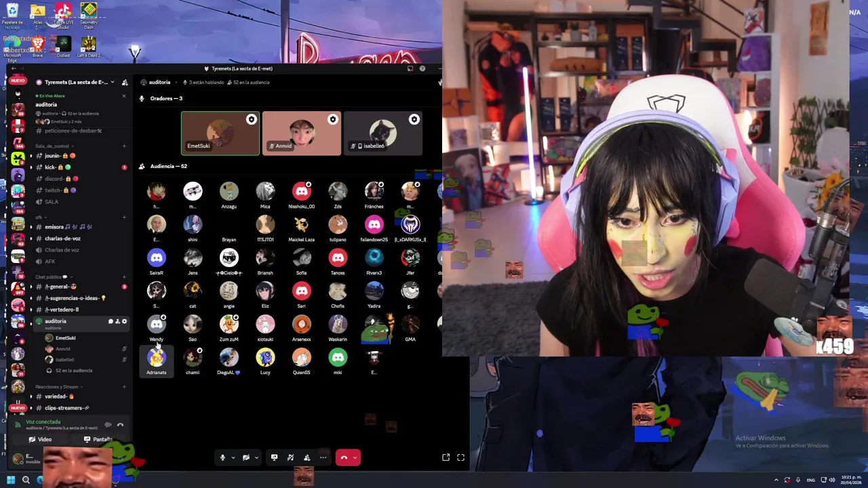Click audience member Maickel Laza avatar
Viewport: 868px width, 488px height.
coord(302,225)
